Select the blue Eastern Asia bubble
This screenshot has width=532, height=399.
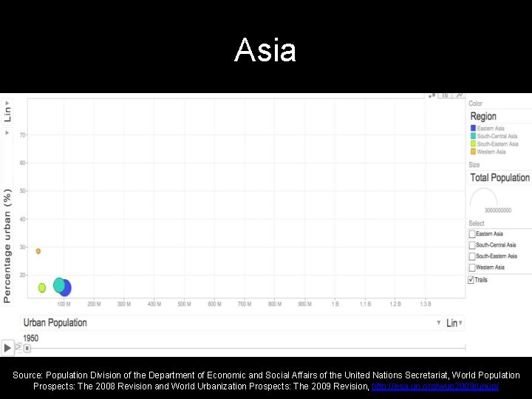coord(66,288)
